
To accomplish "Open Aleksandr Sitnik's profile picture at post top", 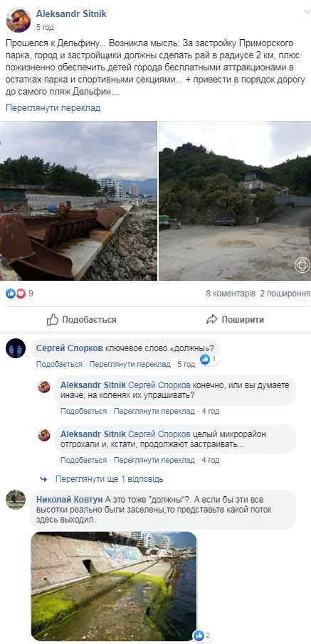I will point(18,20).
